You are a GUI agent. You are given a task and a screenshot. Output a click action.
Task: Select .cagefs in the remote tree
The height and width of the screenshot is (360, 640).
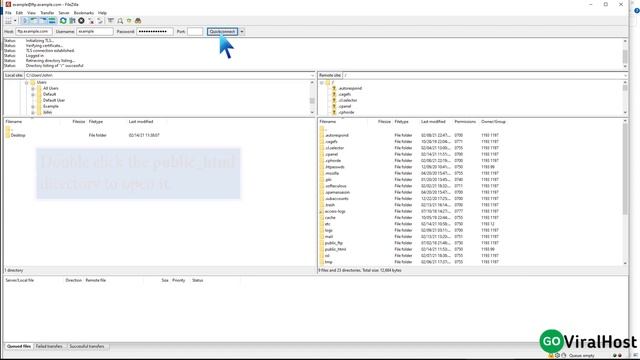344,94
